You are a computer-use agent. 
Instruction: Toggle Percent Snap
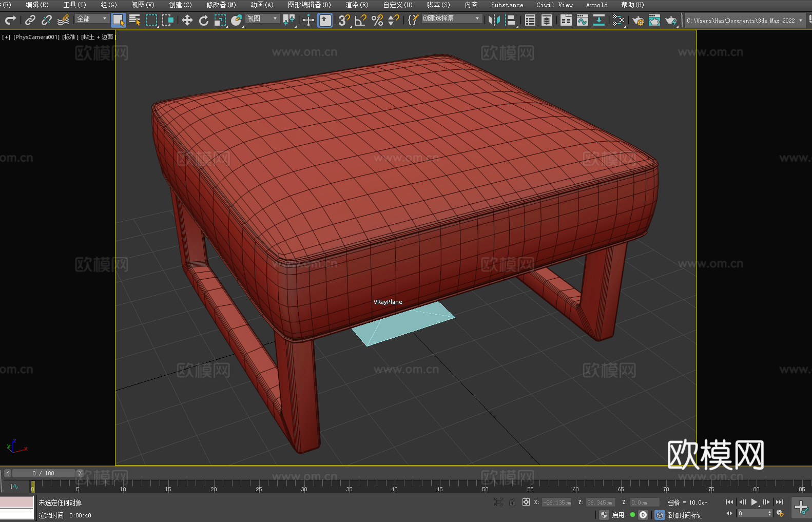click(377, 20)
